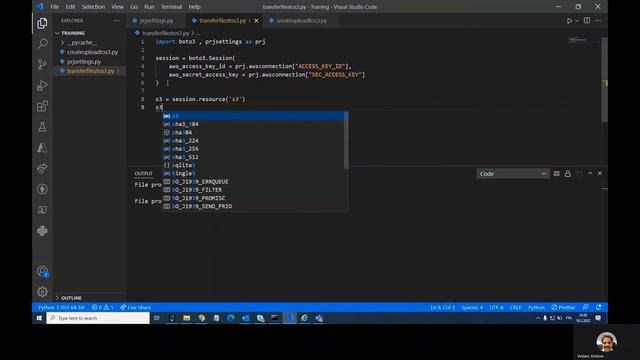Run the Python file with play button
This screenshot has height=360, width=640.
[x=569, y=20]
